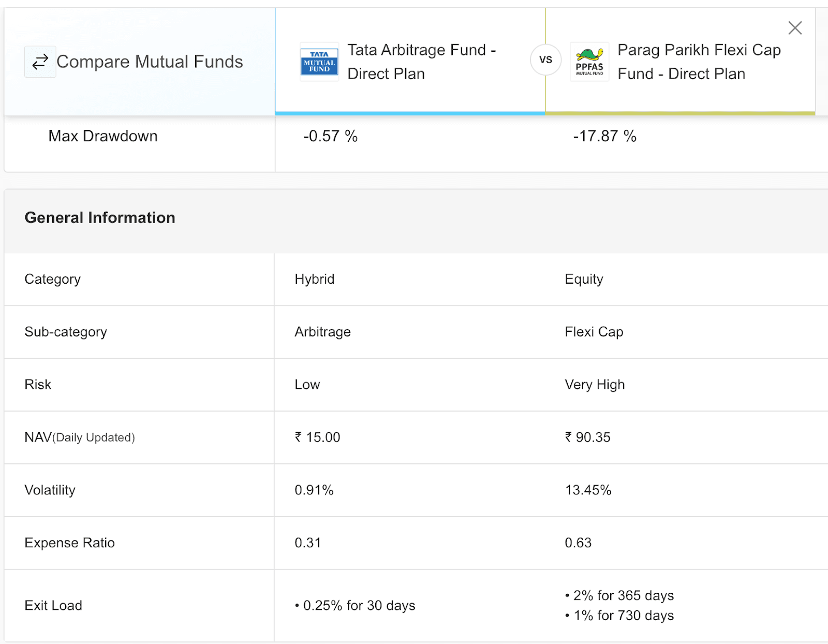This screenshot has width=828, height=644.
Task: Click NAV (Daily Updated) label
Action: pos(80,437)
